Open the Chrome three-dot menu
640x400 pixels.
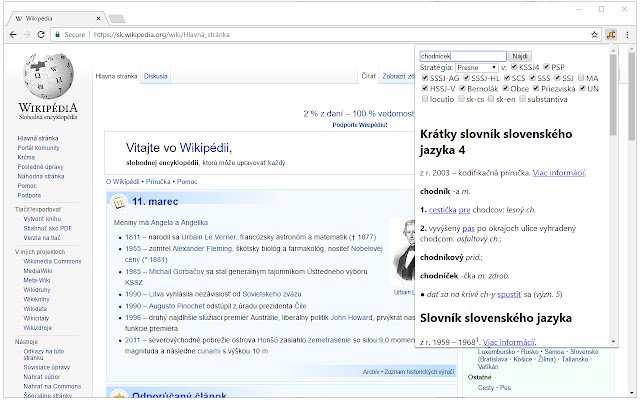click(627, 35)
